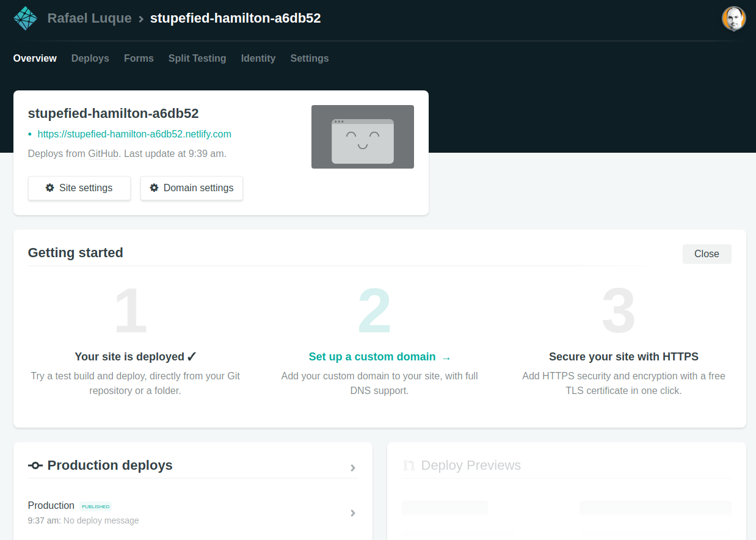756x540 pixels.
Task: Open the Identity tab
Action: (x=258, y=59)
